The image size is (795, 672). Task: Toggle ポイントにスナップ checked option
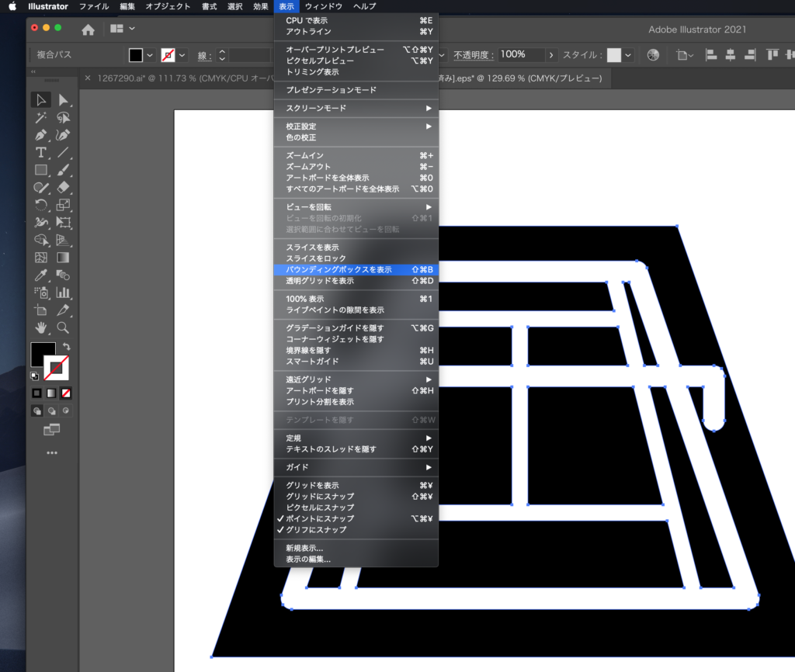pyautogui.click(x=320, y=518)
